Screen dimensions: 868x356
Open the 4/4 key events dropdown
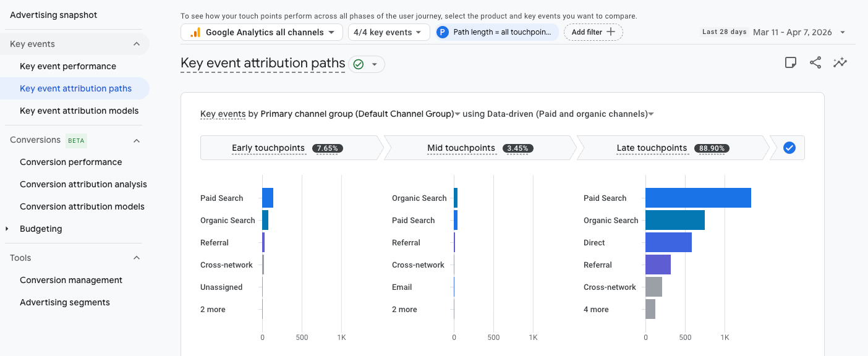click(389, 32)
